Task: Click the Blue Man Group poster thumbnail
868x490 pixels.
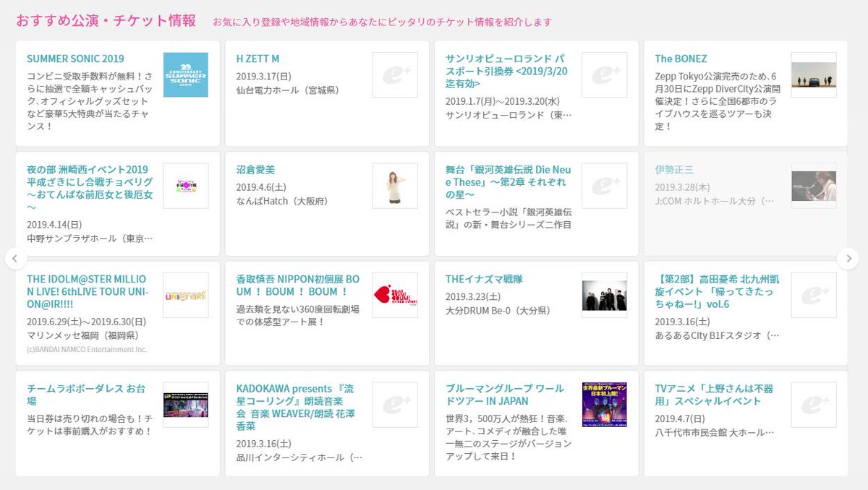Action: pyautogui.click(x=605, y=405)
